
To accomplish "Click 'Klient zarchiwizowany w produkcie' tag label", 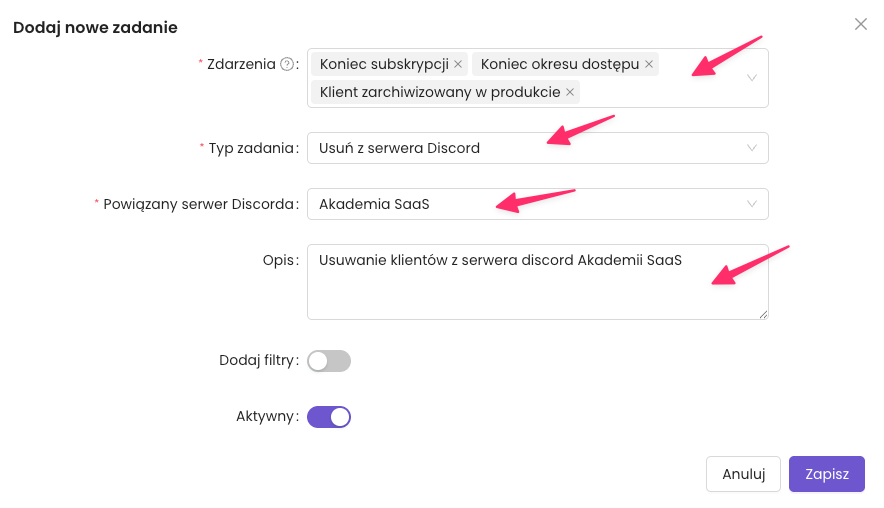I will (440, 92).
